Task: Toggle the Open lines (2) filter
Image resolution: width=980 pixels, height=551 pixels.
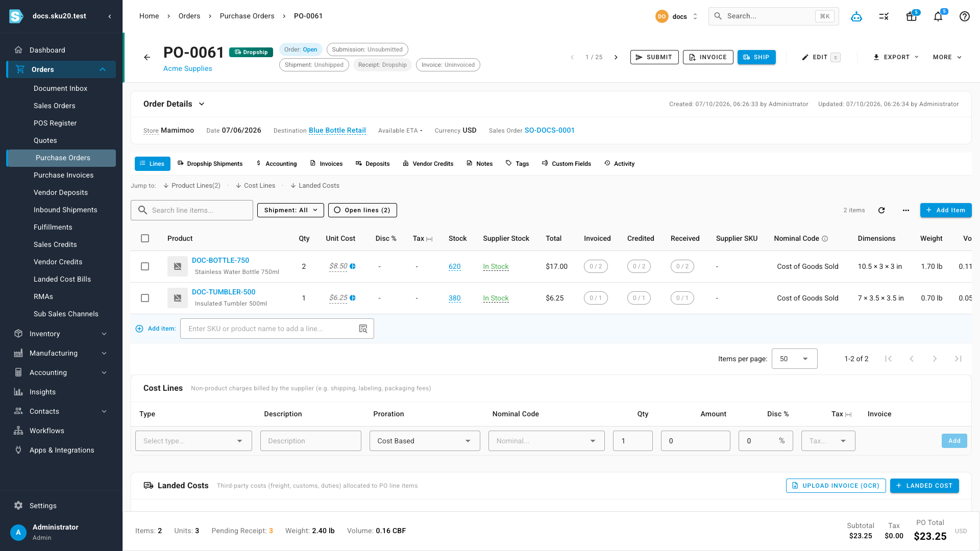Action: point(362,210)
